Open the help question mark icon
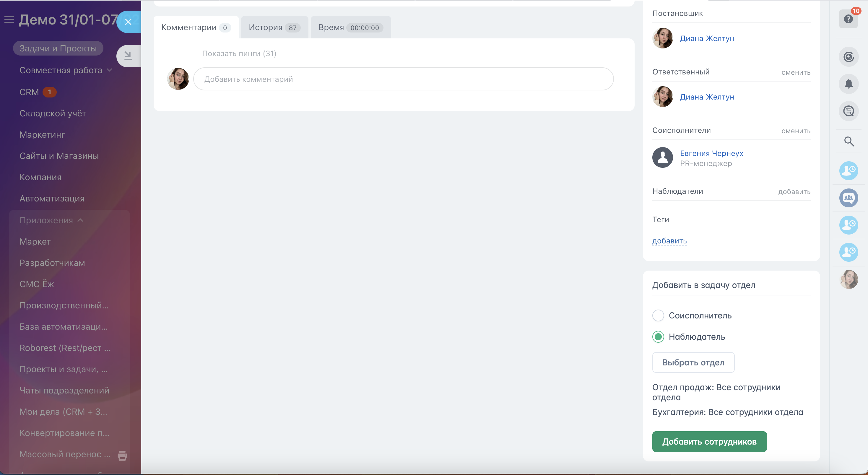 (848, 19)
